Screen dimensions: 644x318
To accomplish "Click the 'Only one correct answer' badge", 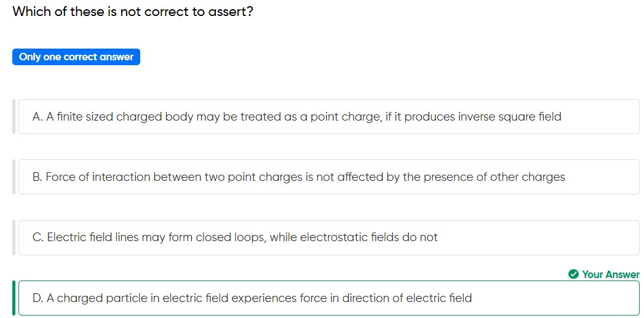I will click(76, 57).
